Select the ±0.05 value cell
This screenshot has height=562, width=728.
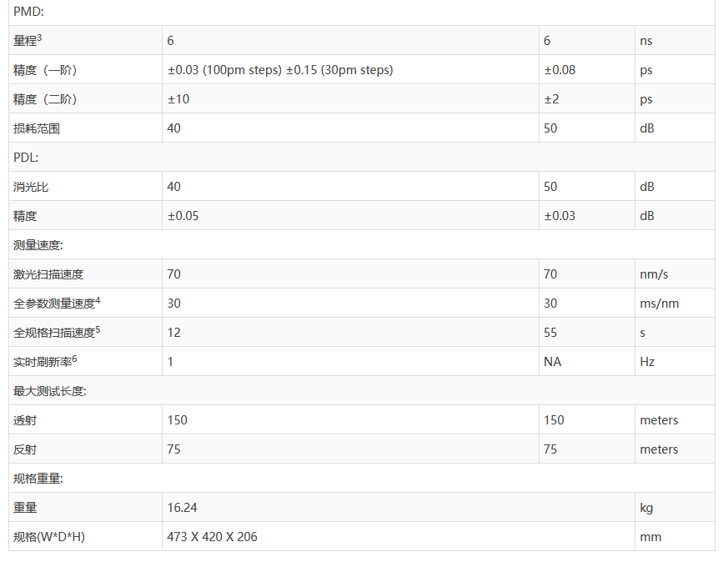point(183,216)
